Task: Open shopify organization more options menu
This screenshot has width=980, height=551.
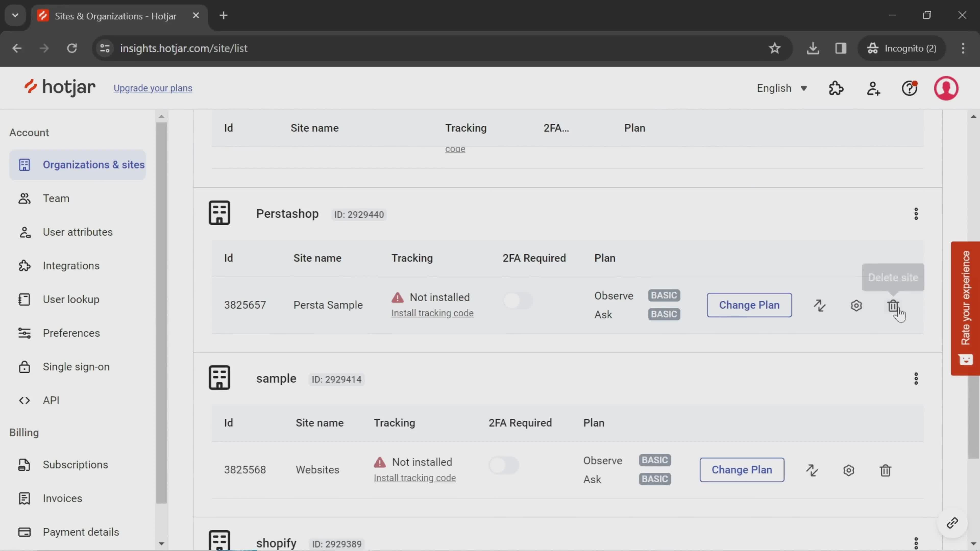Action: coord(916,543)
